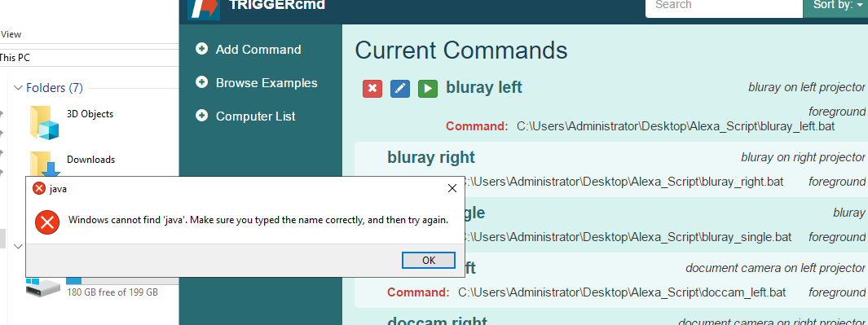Select the bluray right command title
Image resolution: width=868 pixels, height=325 pixels.
click(x=431, y=157)
